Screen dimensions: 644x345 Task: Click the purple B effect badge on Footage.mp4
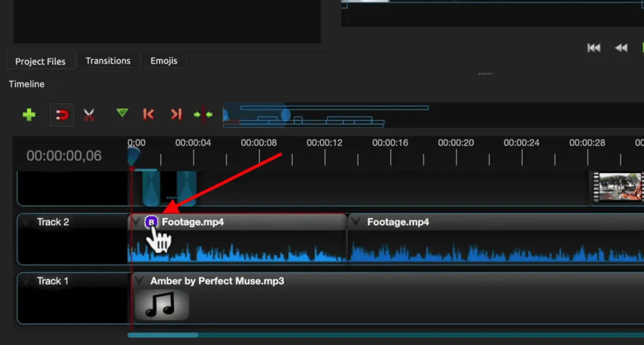(x=151, y=223)
